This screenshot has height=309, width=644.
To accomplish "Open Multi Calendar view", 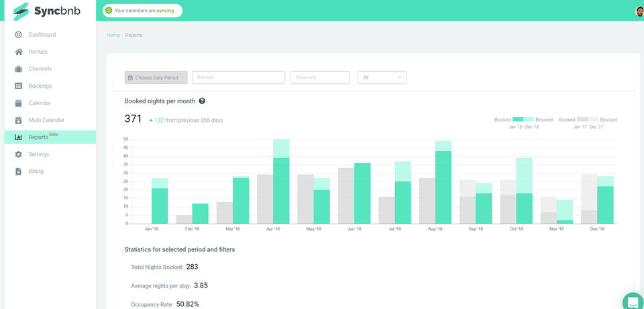I will click(x=50, y=120).
